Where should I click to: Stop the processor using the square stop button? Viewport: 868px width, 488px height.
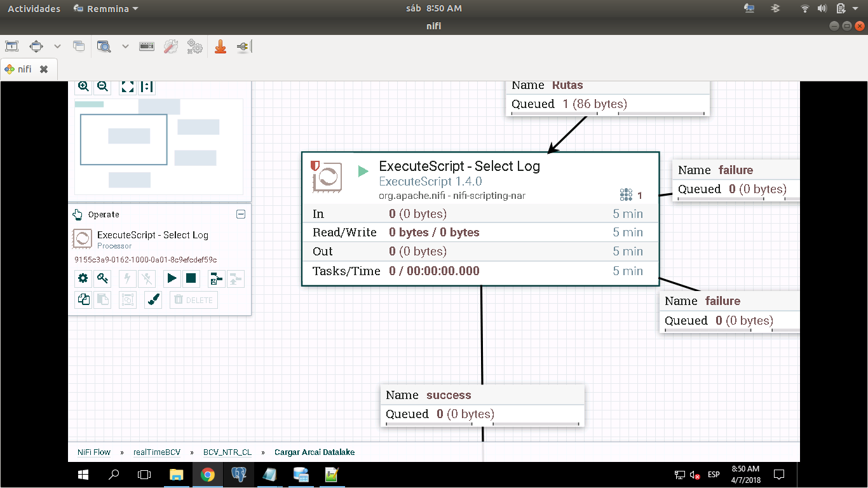click(x=191, y=278)
